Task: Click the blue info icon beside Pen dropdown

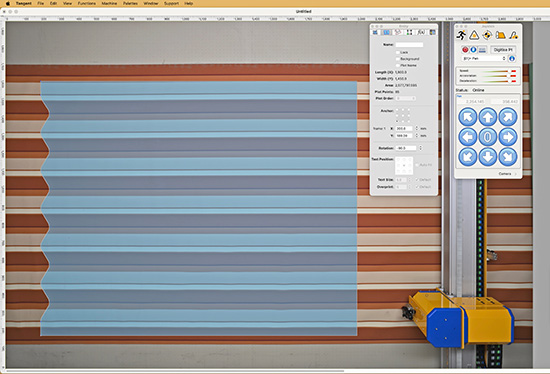Action: pos(512,59)
